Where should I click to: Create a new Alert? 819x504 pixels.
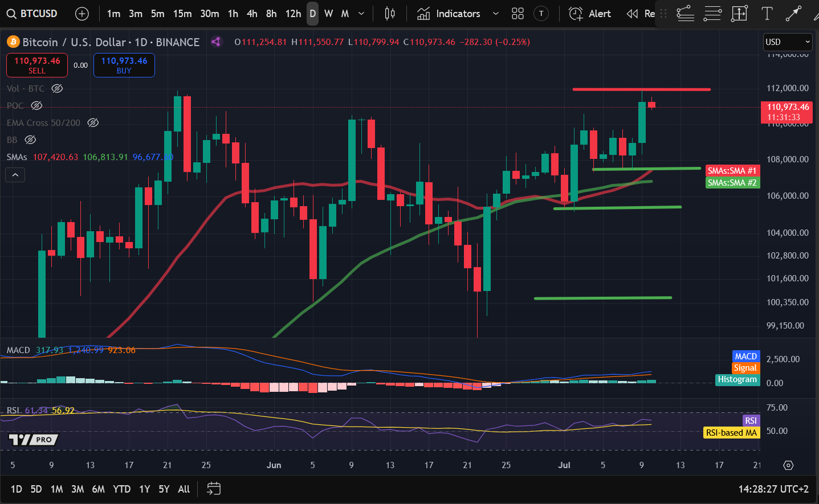click(590, 14)
